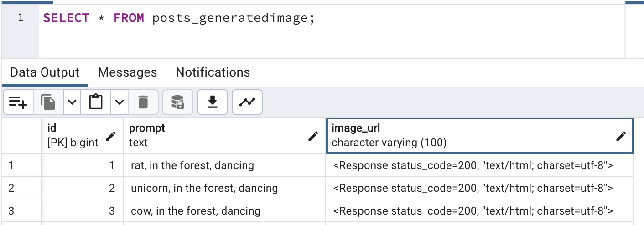Expand the copy options dropdown arrow
Viewport: 644px width, 225px height.
tap(72, 102)
